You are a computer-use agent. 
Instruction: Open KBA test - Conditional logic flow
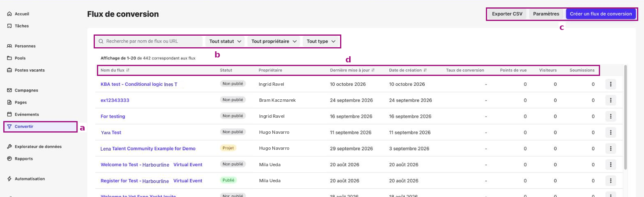[139, 84]
